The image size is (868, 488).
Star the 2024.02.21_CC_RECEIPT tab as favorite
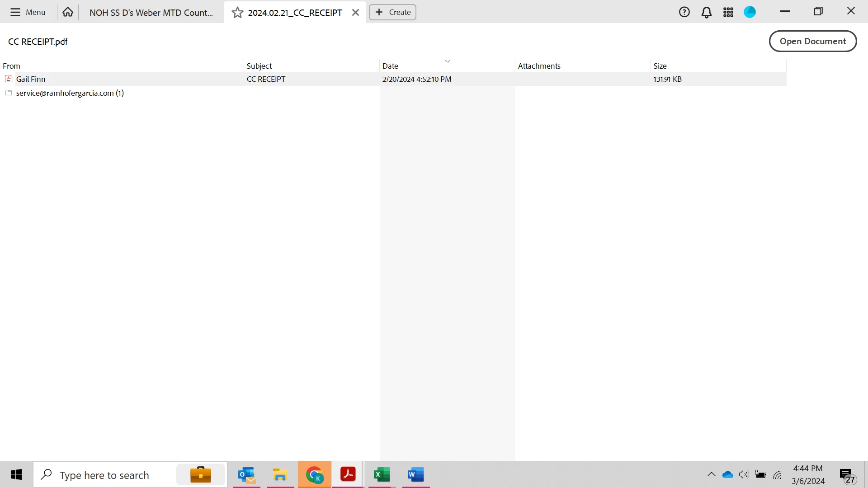[237, 13]
